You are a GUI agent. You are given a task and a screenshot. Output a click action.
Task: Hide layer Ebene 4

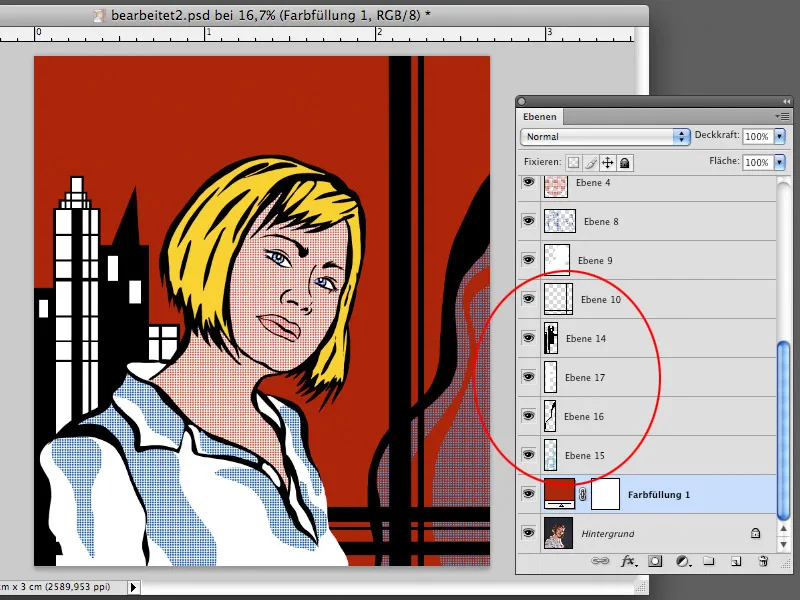coord(529,182)
